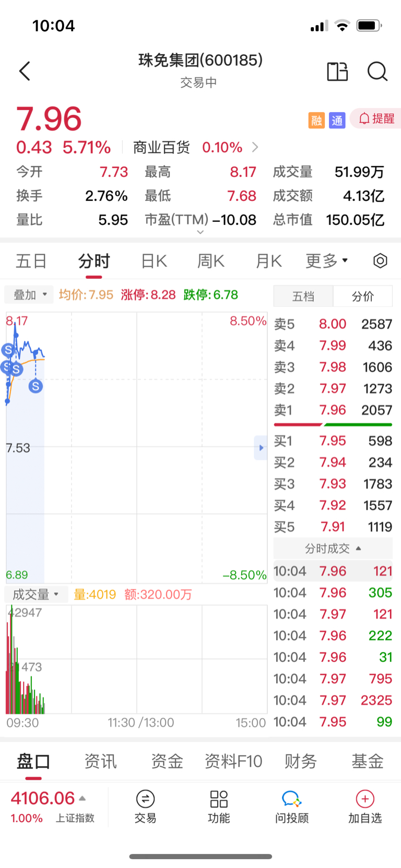
Task: Select the 买1 7.95 order row
Action: coord(333,441)
